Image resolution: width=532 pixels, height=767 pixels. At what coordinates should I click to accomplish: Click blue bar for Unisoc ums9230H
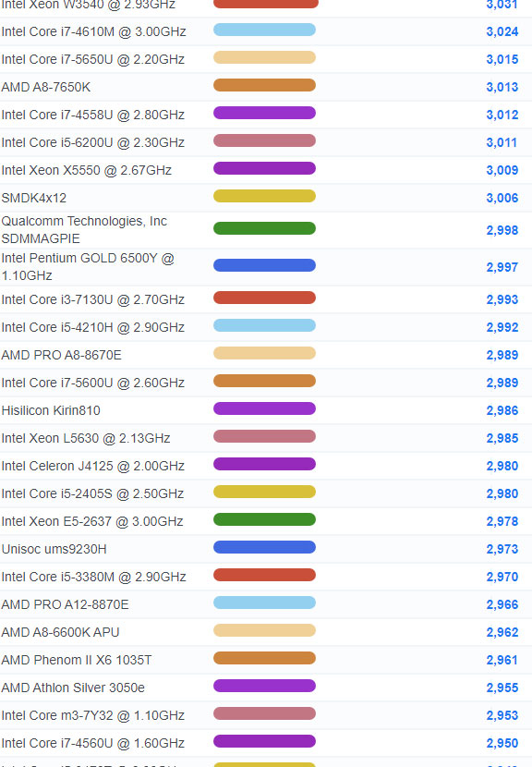[264, 547]
